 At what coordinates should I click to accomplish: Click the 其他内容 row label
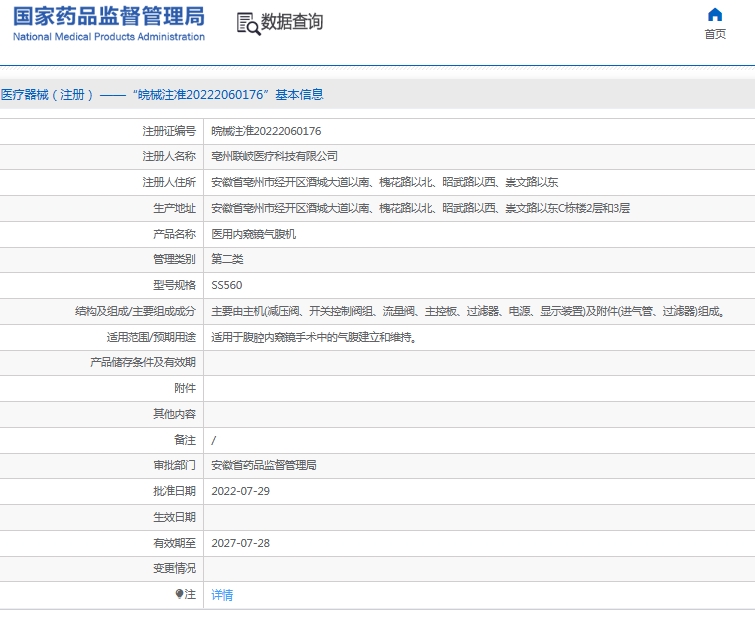(x=174, y=414)
